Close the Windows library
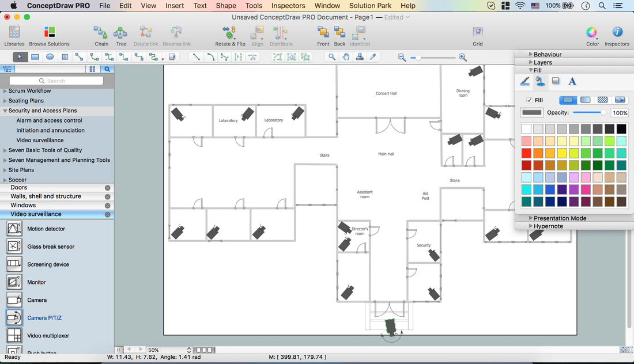Image resolution: width=634 pixels, height=364 pixels. pos(108,206)
